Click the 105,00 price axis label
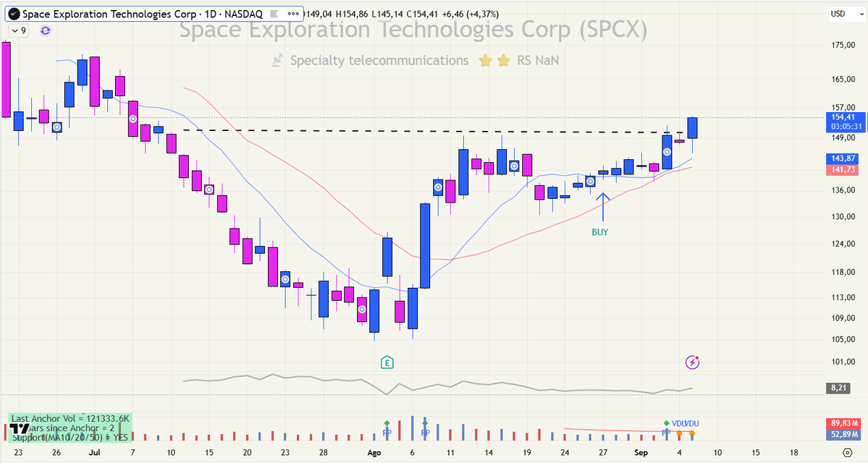This screenshot has height=463, width=868. [843, 339]
